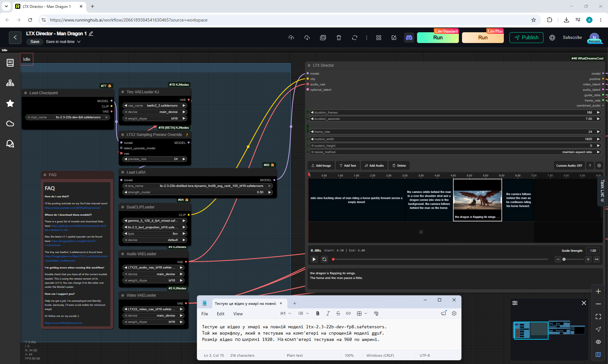Click the globe language icon
This screenshot has width=608, height=364.
click(x=552, y=38)
